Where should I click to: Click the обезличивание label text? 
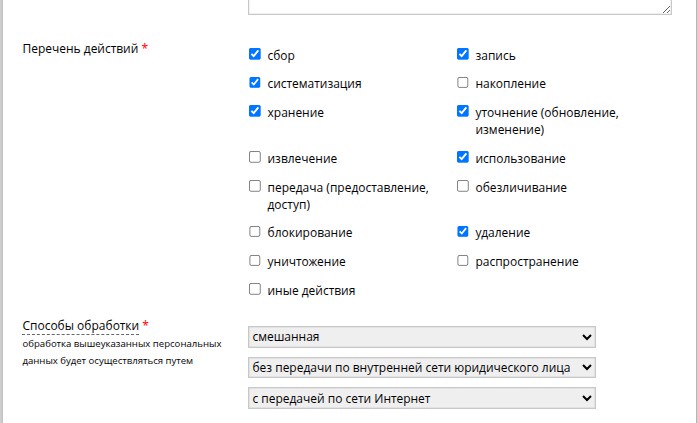coord(521,188)
